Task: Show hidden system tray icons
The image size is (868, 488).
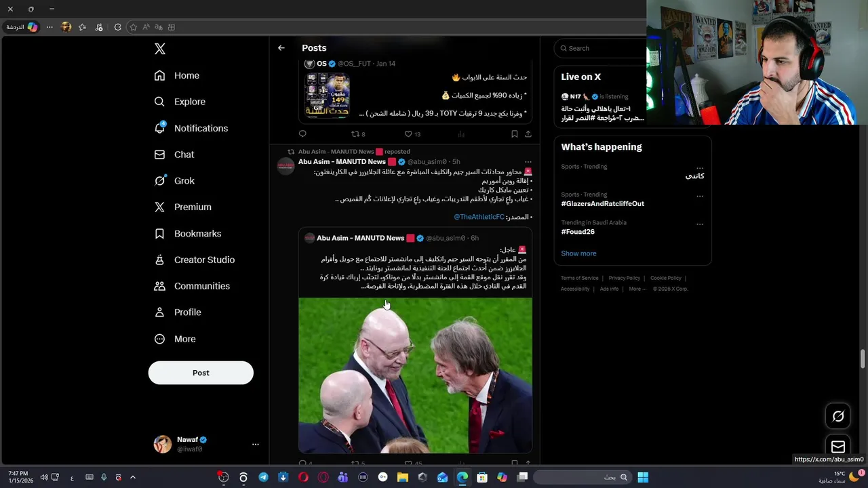Action: (133, 477)
